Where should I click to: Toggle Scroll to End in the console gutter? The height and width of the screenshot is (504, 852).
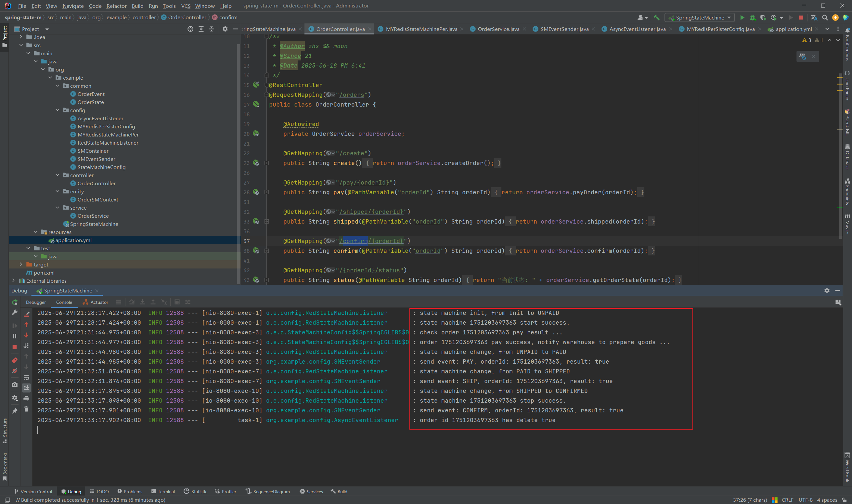[27, 388]
